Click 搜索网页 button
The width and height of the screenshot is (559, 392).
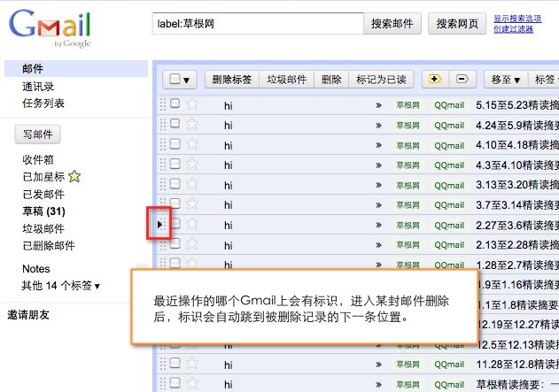(457, 24)
